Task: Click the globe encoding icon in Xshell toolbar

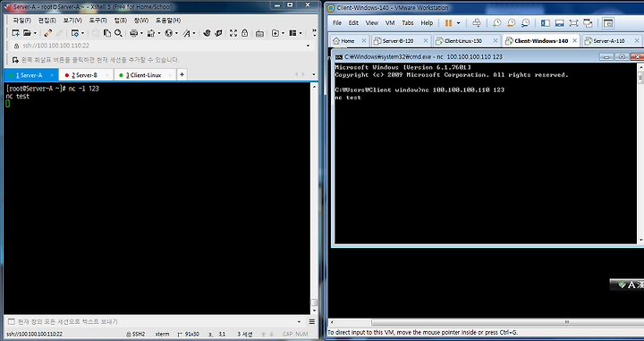Action: [168, 33]
